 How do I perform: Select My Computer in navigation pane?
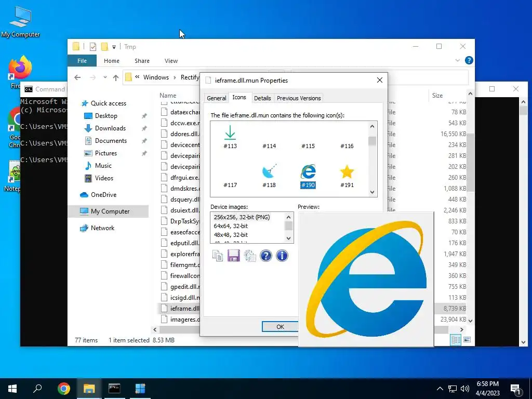click(x=108, y=211)
